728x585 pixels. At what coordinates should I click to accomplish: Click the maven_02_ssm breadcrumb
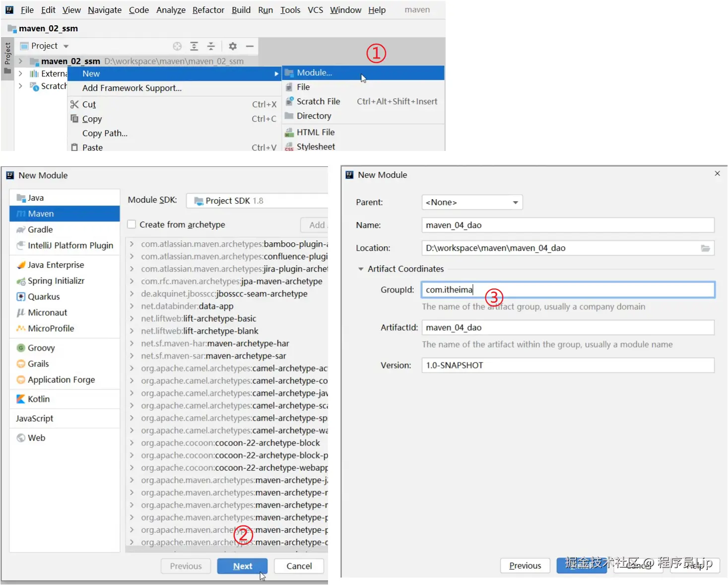[x=43, y=29]
